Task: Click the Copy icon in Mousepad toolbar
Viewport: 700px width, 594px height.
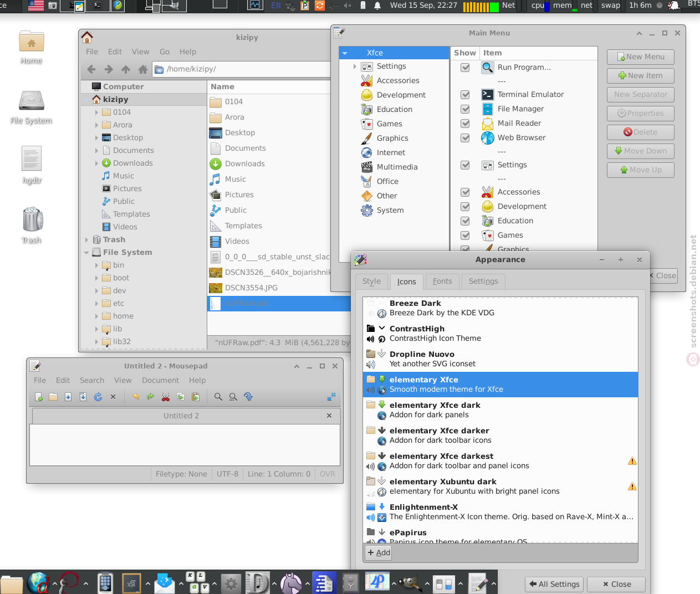Action: (x=181, y=397)
